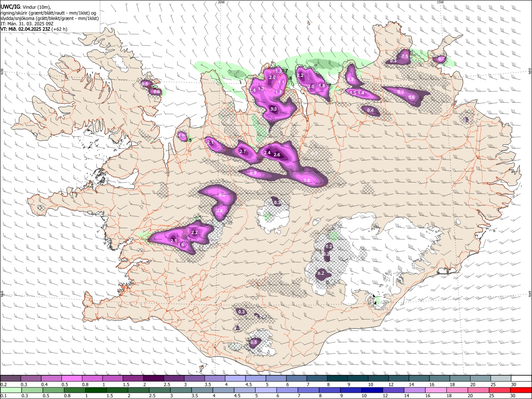Click the 2.7 snowfall value on the map
Viewport: 532px width, 399px height.
(243, 151)
